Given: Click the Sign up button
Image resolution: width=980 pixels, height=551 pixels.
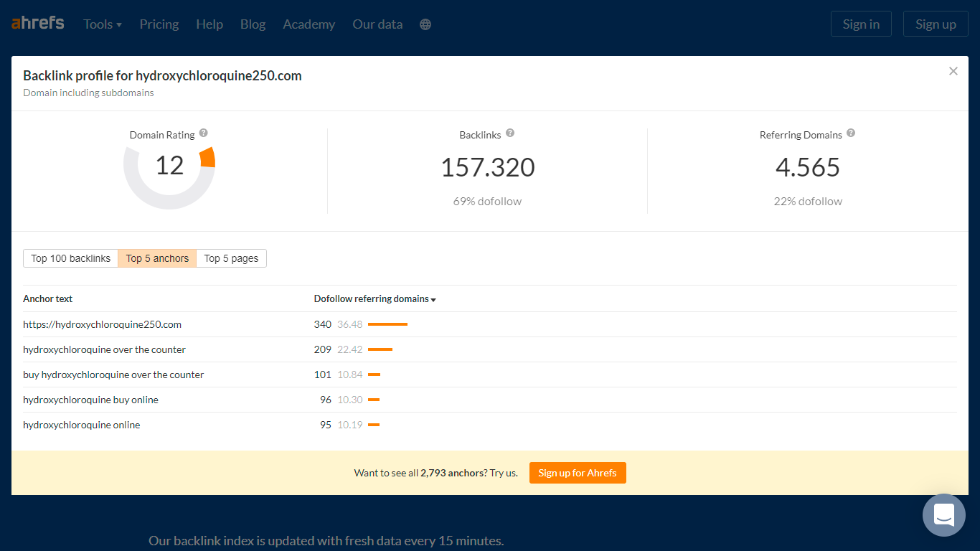Looking at the screenshot, I should pyautogui.click(x=936, y=24).
